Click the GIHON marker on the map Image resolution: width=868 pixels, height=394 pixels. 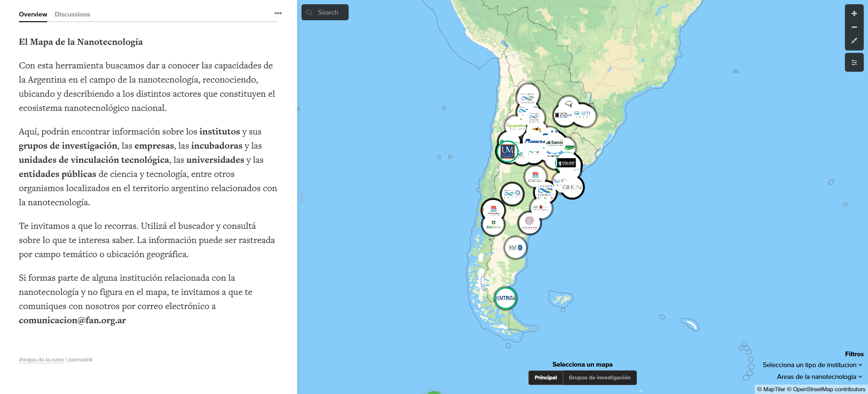[573, 187]
